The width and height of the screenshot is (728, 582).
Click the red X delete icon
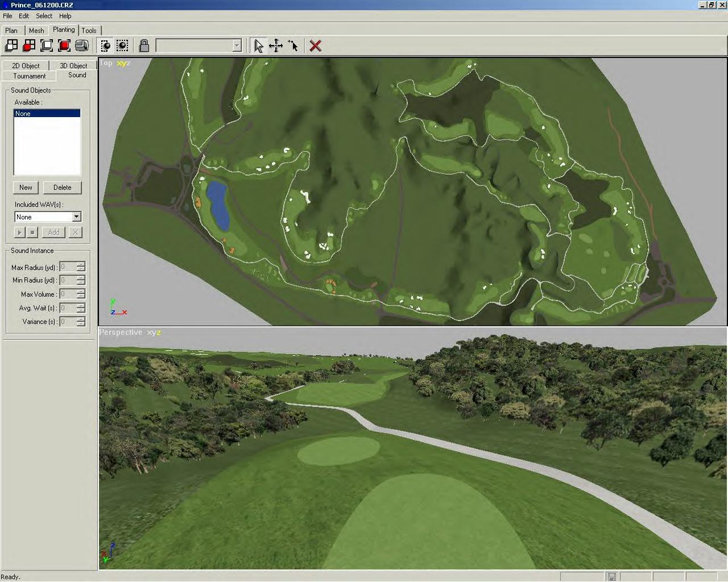[316, 45]
